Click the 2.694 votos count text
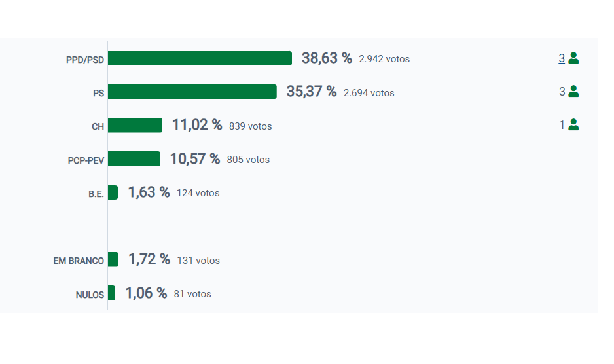The height and width of the screenshot is (364, 614). (x=369, y=93)
